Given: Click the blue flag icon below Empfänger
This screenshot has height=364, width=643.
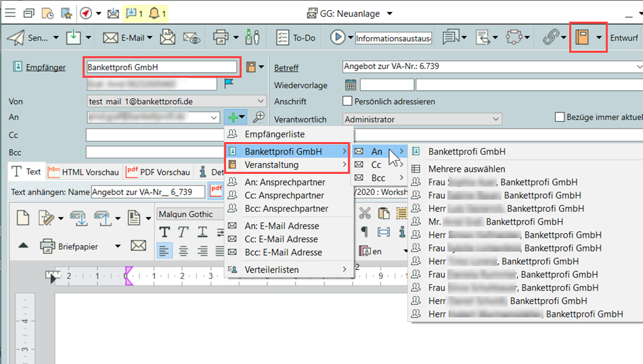Looking at the screenshot, I should [229, 85].
